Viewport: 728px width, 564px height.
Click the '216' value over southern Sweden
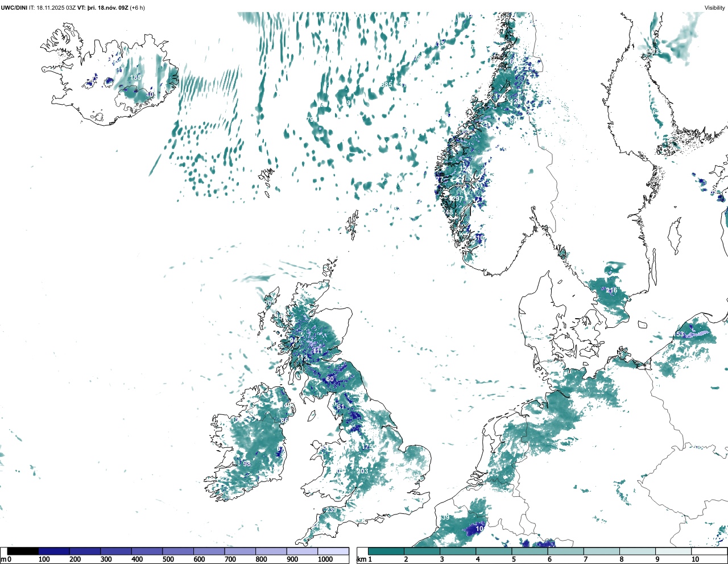611,290
